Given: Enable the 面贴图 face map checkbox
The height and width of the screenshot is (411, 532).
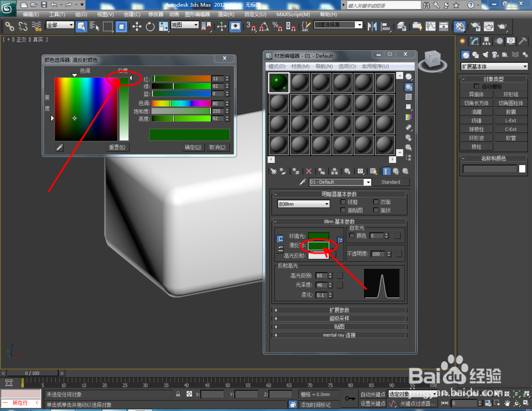Looking at the screenshot, I should 343,210.
